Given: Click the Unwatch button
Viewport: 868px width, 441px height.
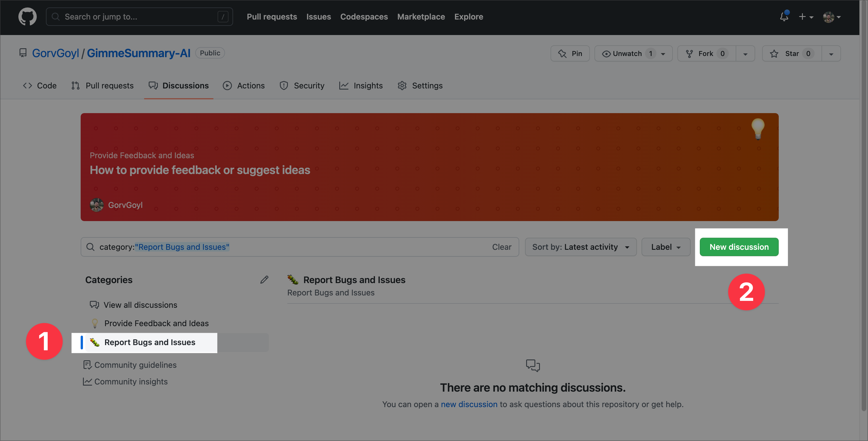Looking at the screenshot, I should [x=633, y=53].
